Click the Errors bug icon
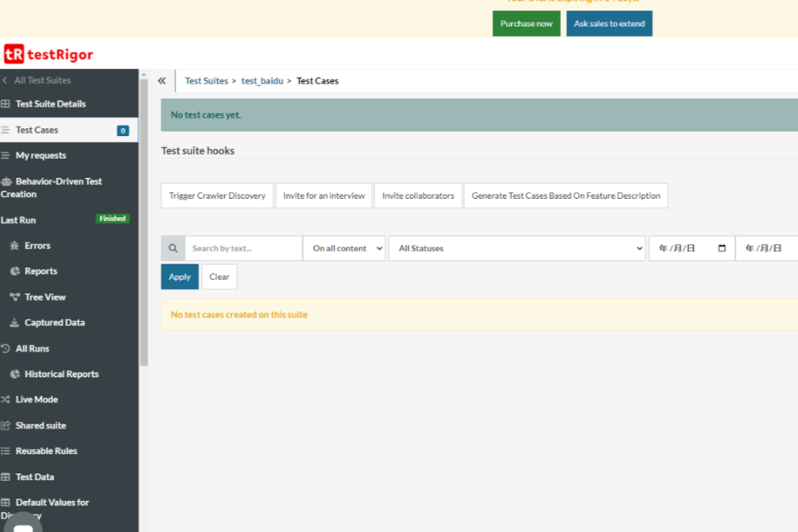The image size is (798, 532). coord(14,245)
